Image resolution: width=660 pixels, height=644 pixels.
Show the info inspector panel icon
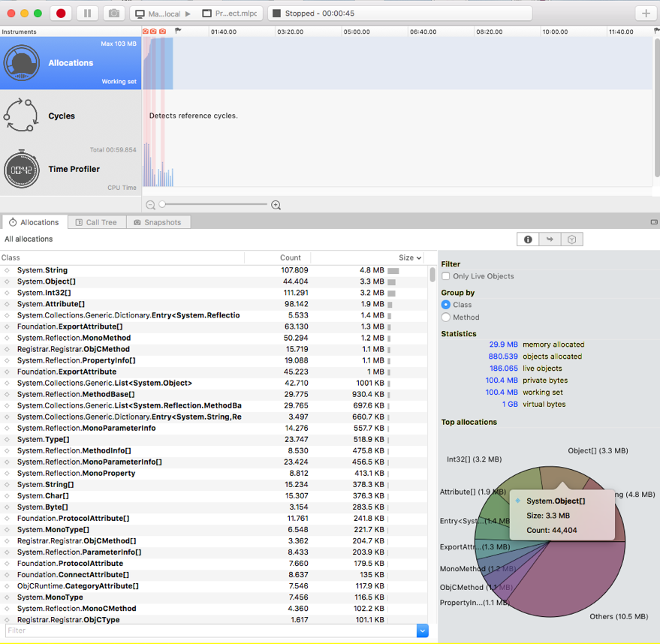[528, 239]
